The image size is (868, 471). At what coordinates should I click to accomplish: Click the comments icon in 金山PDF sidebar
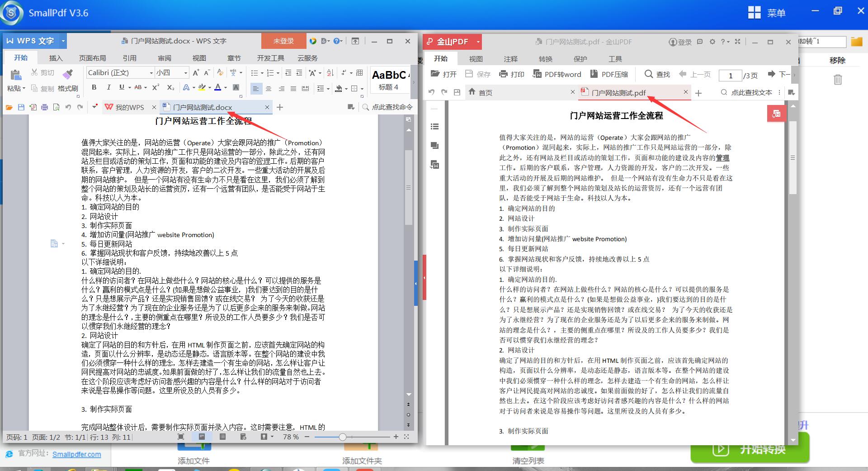[435, 146]
